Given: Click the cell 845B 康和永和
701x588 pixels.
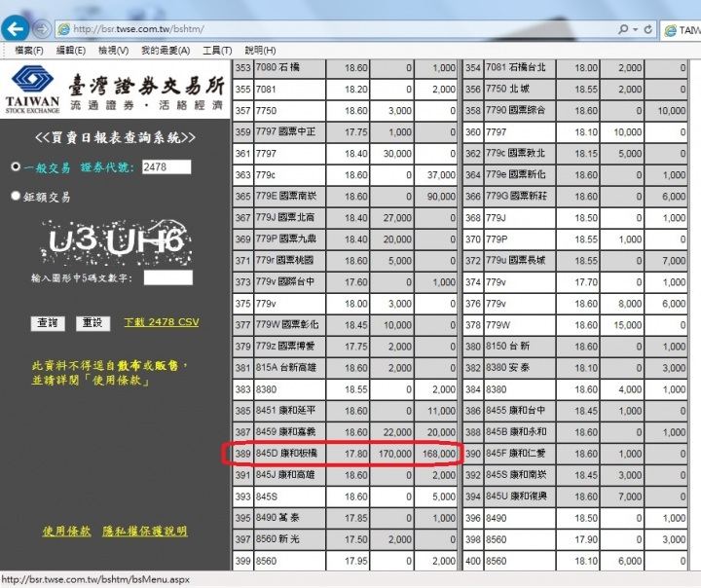Looking at the screenshot, I should coord(520,432).
